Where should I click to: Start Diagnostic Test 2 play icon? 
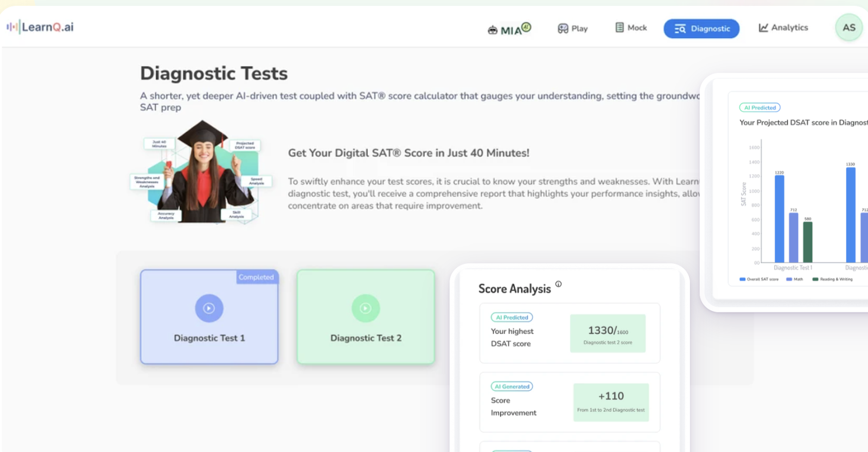tap(366, 308)
